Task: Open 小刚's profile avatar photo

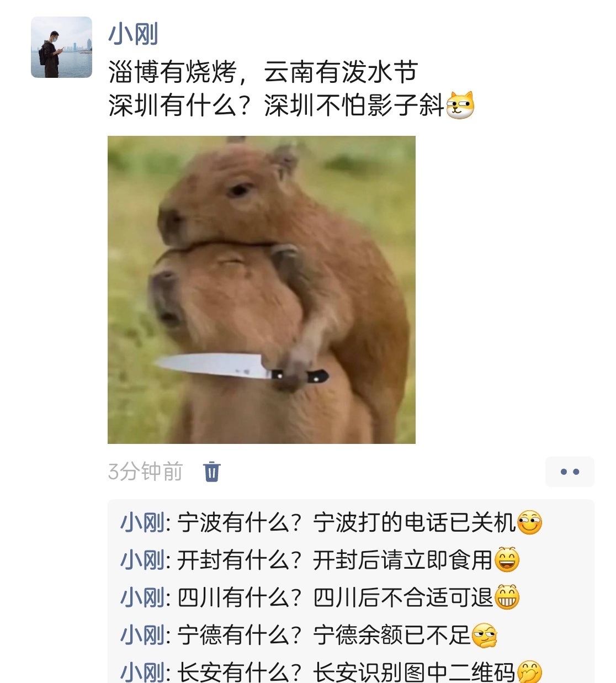Action: (61, 47)
